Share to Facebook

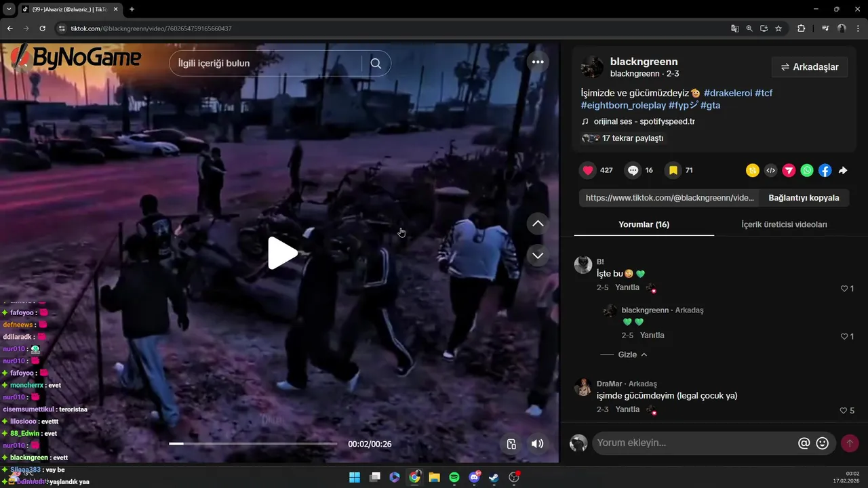click(825, 171)
